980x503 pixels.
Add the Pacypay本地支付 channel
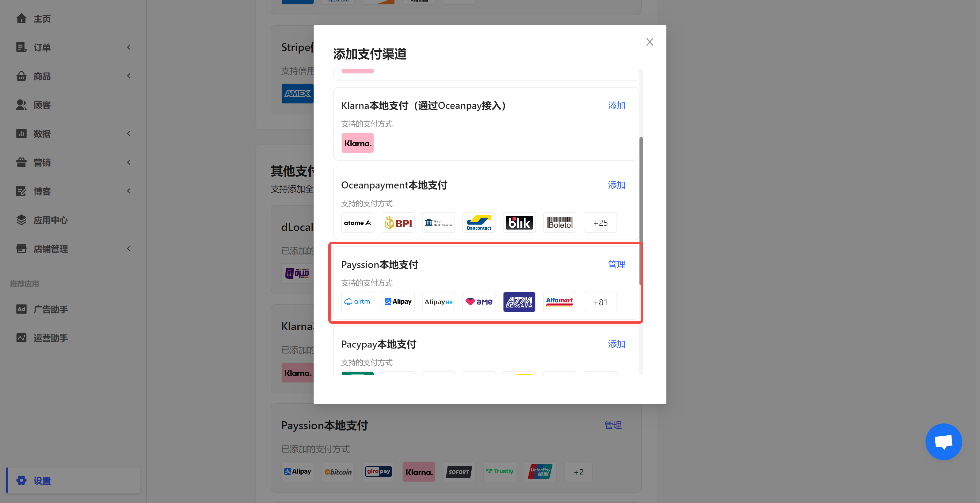[x=616, y=344]
